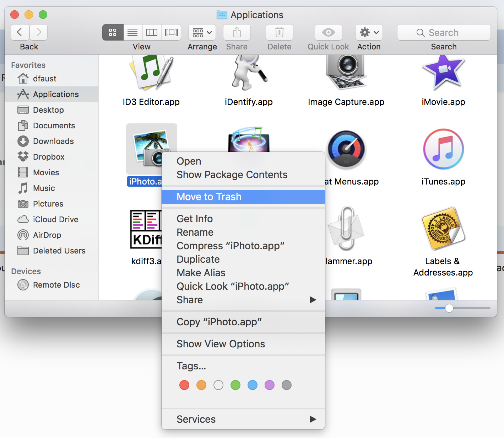Expand the Share submenu arrow

(313, 300)
